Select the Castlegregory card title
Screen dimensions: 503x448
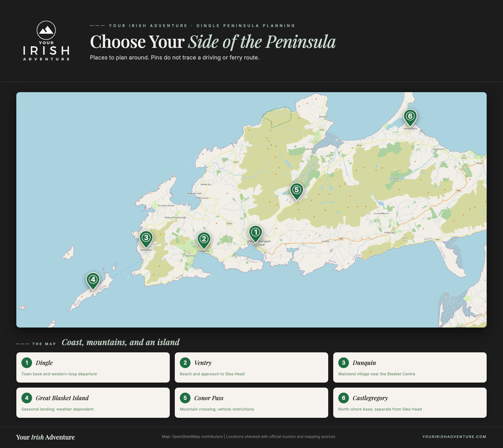370,398
